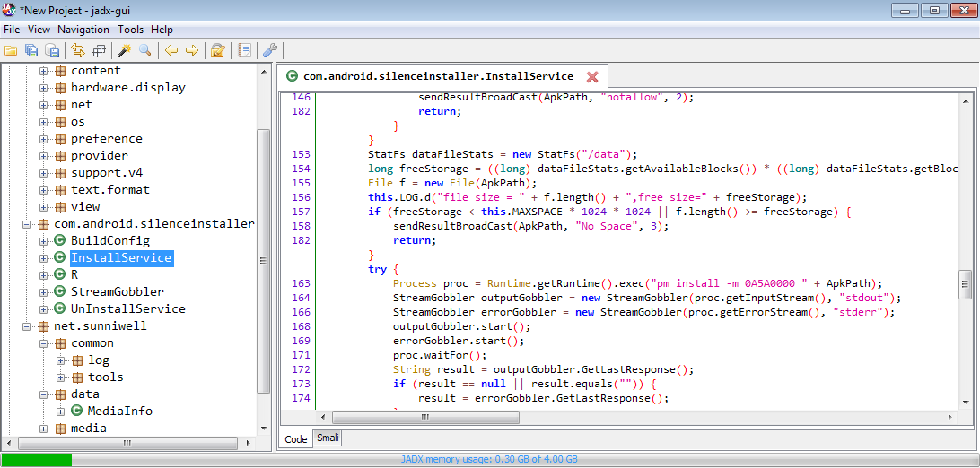Click the code editor vertical scrollbar thumb

point(965,284)
